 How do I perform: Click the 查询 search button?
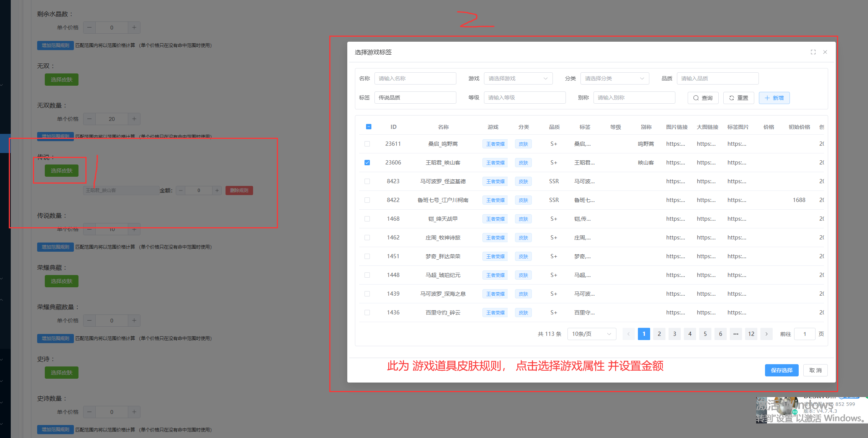coord(703,98)
